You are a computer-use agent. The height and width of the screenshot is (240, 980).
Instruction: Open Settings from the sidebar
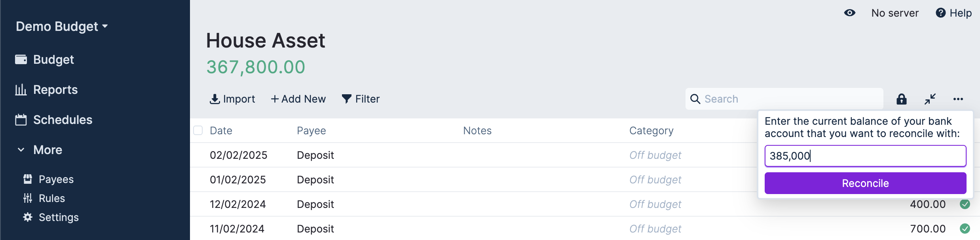click(58, 217)
